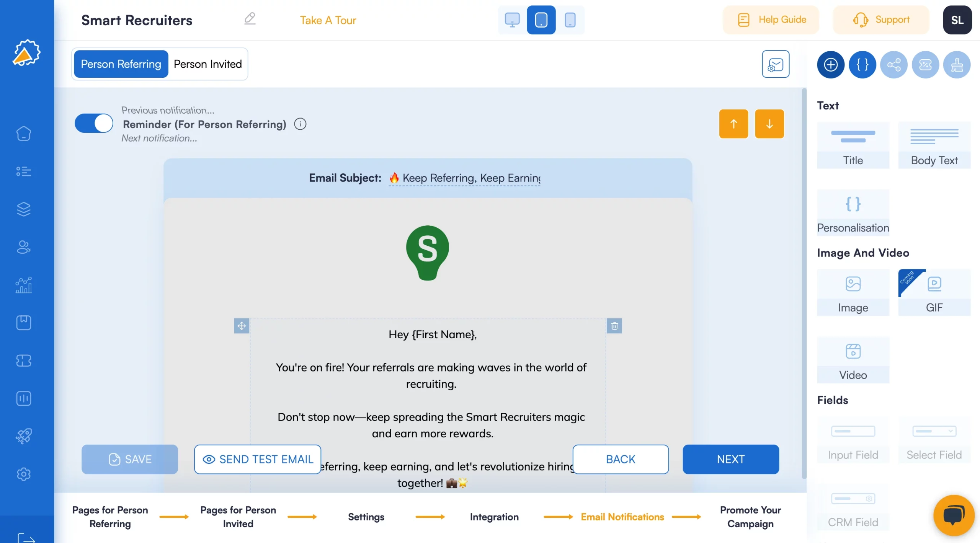The image size is (980, 543).
Task: Switch to tablet preview mode
Action: tap(541, 20)
